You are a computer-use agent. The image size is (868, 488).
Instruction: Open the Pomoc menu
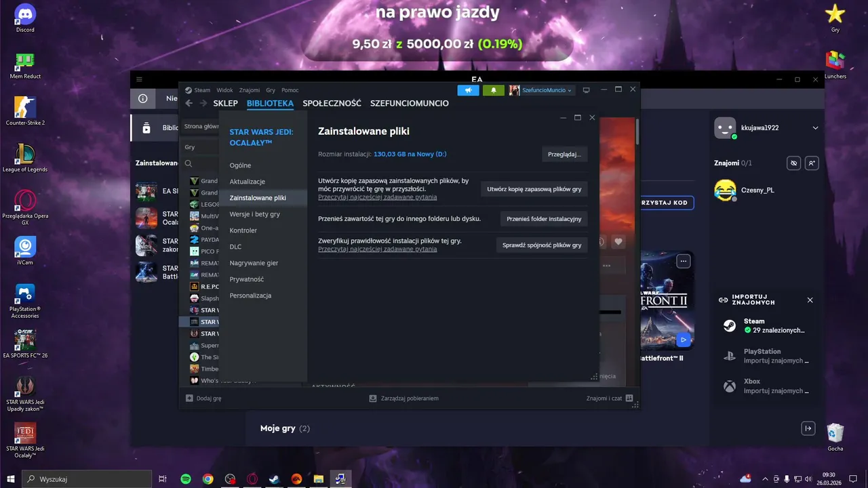[x=290, y=90]
